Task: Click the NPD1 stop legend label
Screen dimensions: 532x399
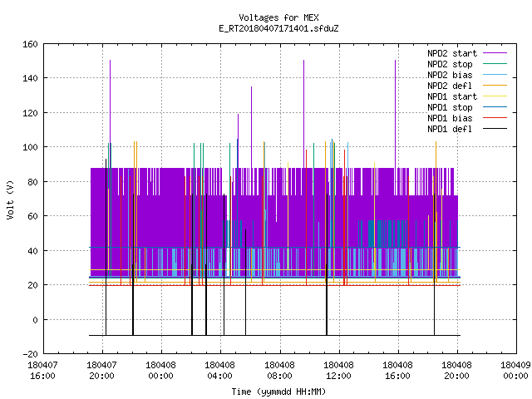Action: click(x=450, y=107)
